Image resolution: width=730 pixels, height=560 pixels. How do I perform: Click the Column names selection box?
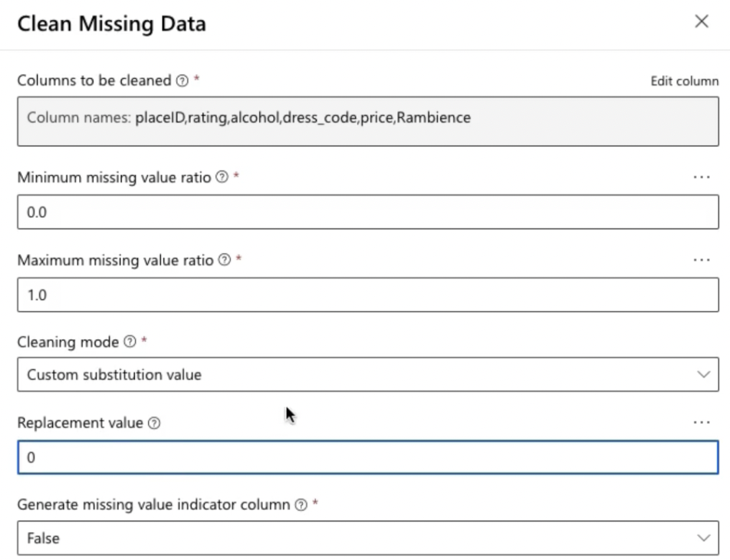367,120
